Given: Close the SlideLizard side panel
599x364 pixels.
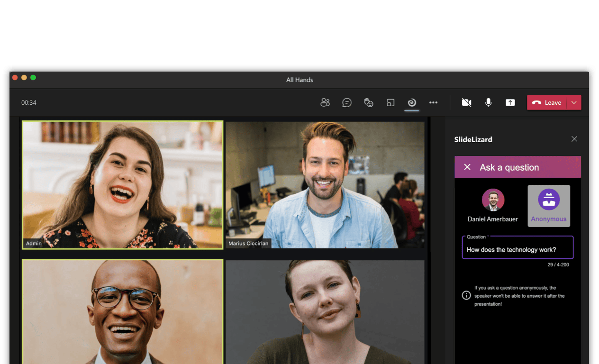Looking at the screenshot, I should (574, 139).
